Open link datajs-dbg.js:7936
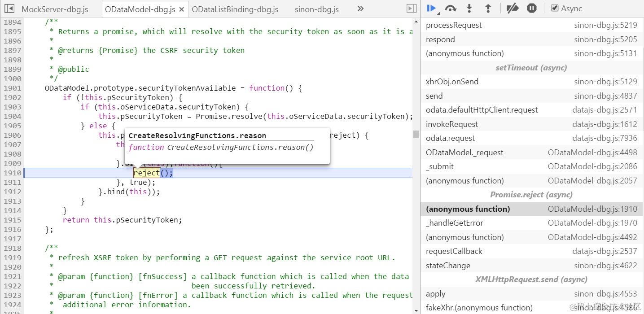Image resolution: width=644 pixels, height=314 pixels. click(605, 138)
